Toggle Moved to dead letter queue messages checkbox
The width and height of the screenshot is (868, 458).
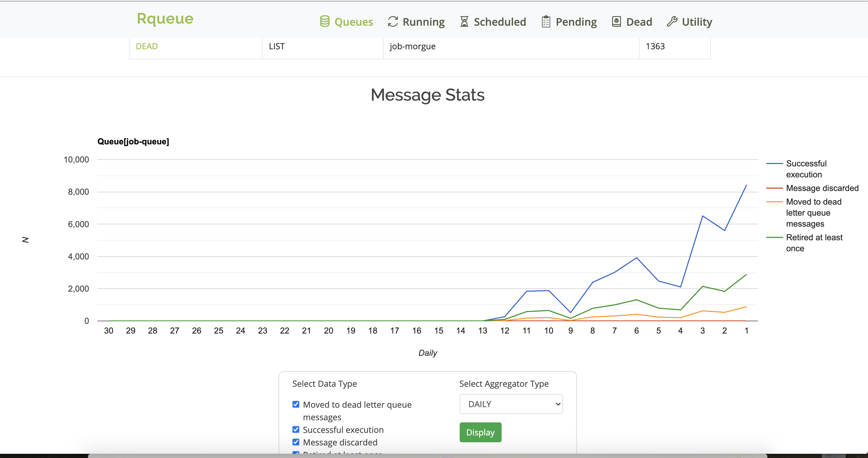(296, 404)
